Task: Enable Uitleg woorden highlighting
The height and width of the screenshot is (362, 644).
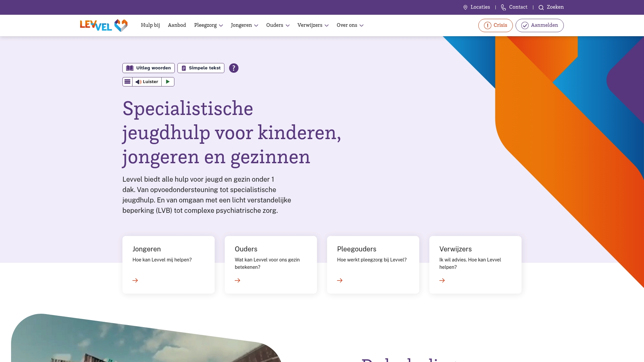Action: click(x=148, y=68)
